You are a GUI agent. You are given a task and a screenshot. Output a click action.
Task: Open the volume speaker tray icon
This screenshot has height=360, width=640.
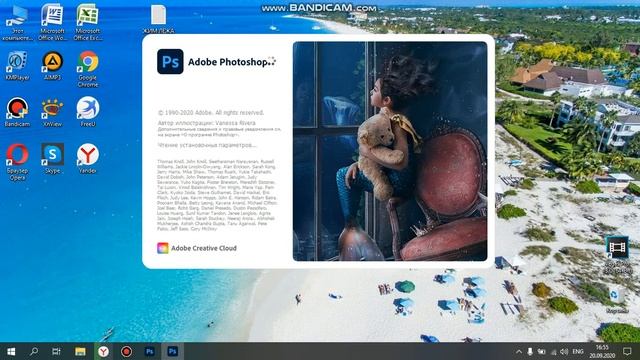[564, 351]
